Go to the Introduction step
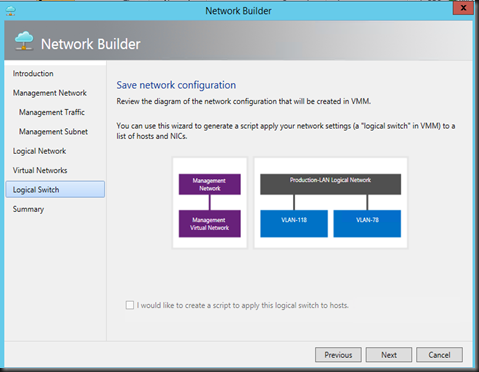 33,73
